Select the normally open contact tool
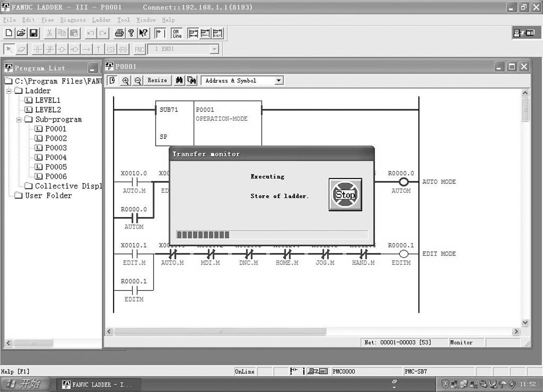The image size is (543, 392). point(38,49)
